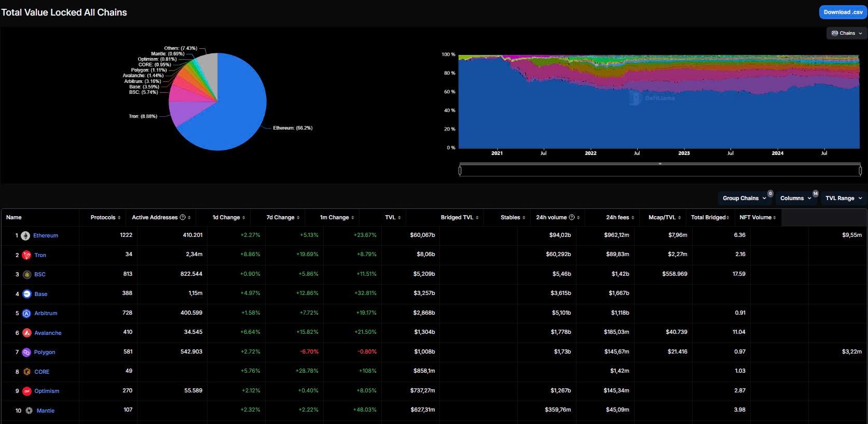
Task: Sort by 24h fees using its sort arrows
Action: coord(633,218)
